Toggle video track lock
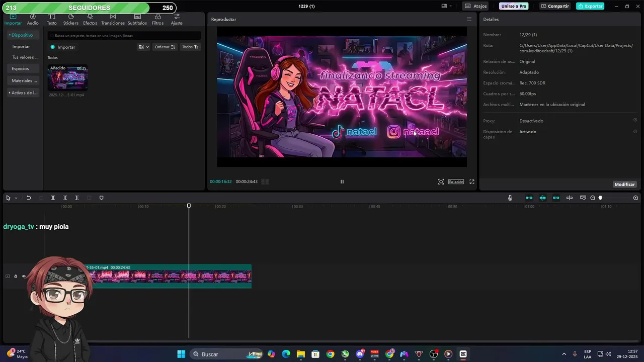Image resolution: width=644 pixels, height=362 pixels. 16,276
